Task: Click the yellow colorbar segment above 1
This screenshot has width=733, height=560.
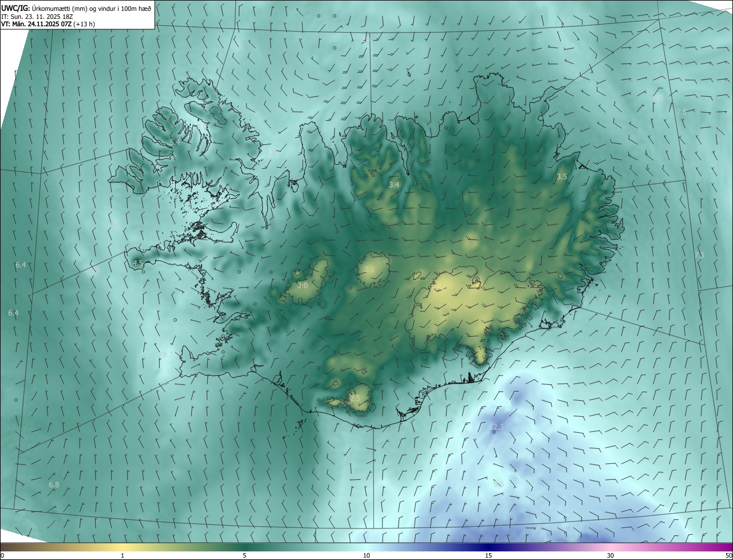Action: [x=123, y=547]
